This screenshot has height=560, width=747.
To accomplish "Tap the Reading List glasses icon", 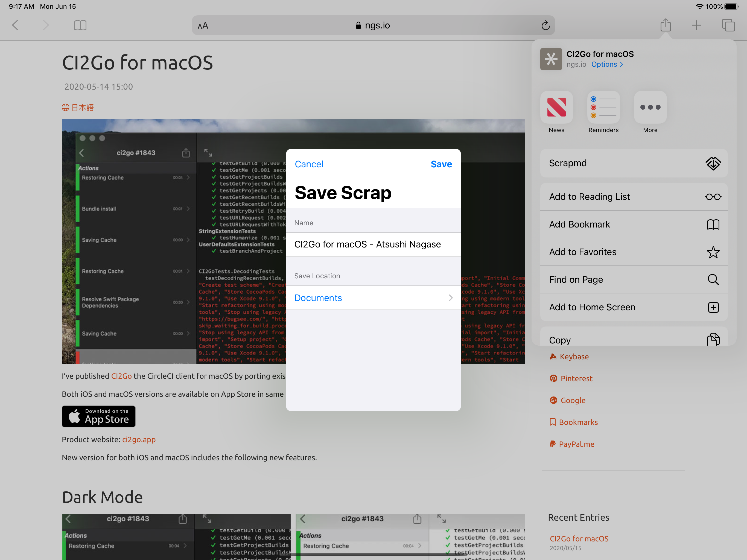I will 713,197.
